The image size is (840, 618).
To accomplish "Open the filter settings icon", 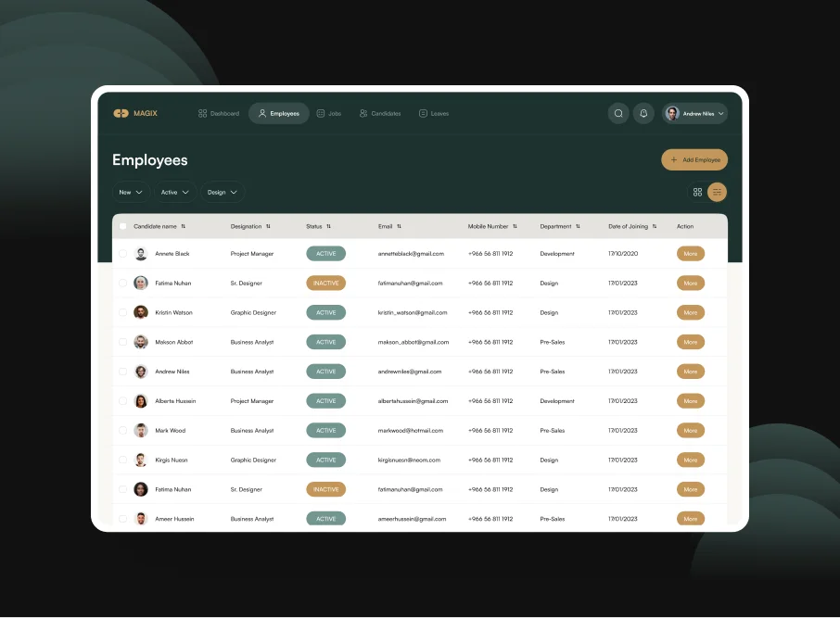I will point(716,192).
